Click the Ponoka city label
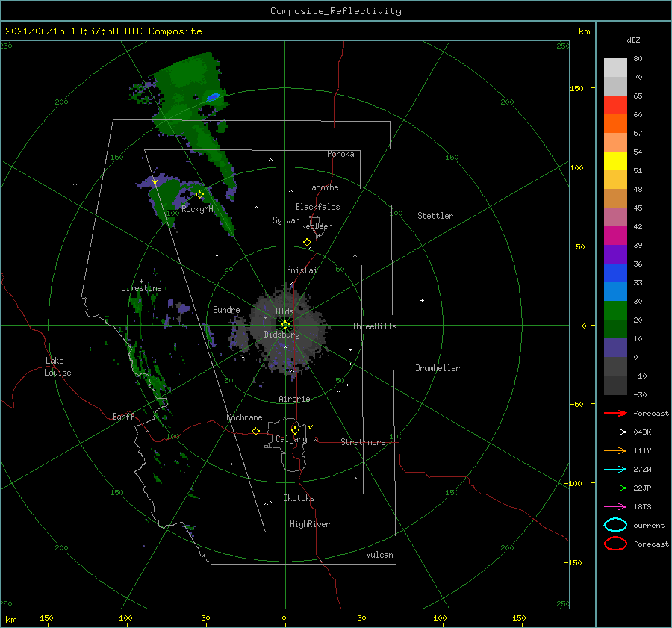The width and height of the screenshot is (672, 628). (x=340, y=154)
